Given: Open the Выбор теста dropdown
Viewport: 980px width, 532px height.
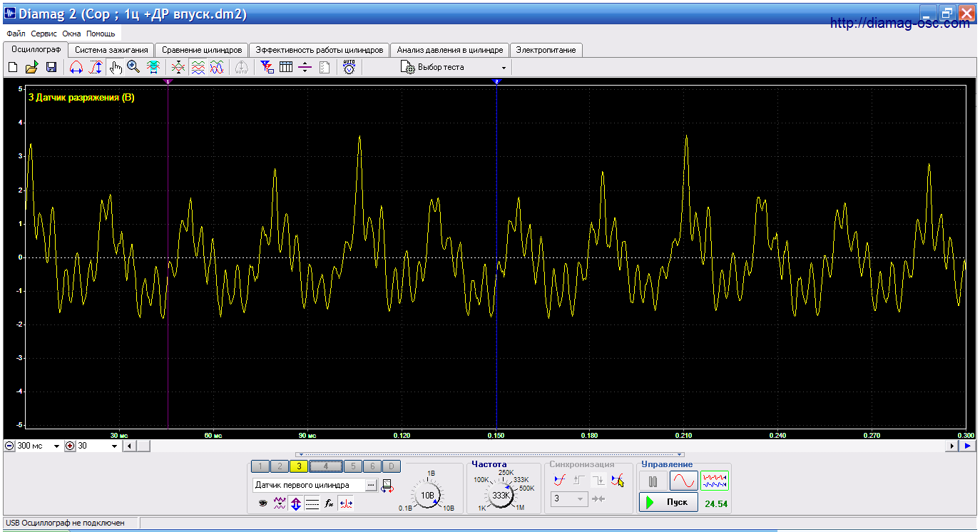Looking at the screenshot, I should 454,67.
